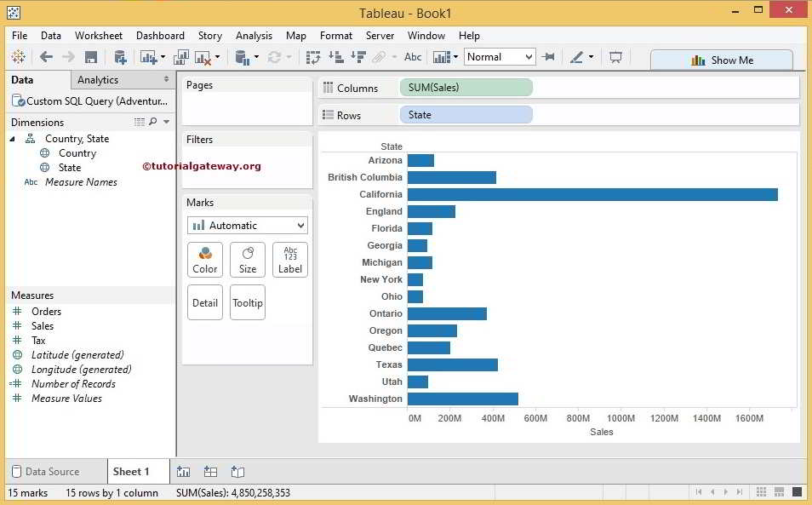
Task: Open the Color mark card
Action: [x=204, y=259]
